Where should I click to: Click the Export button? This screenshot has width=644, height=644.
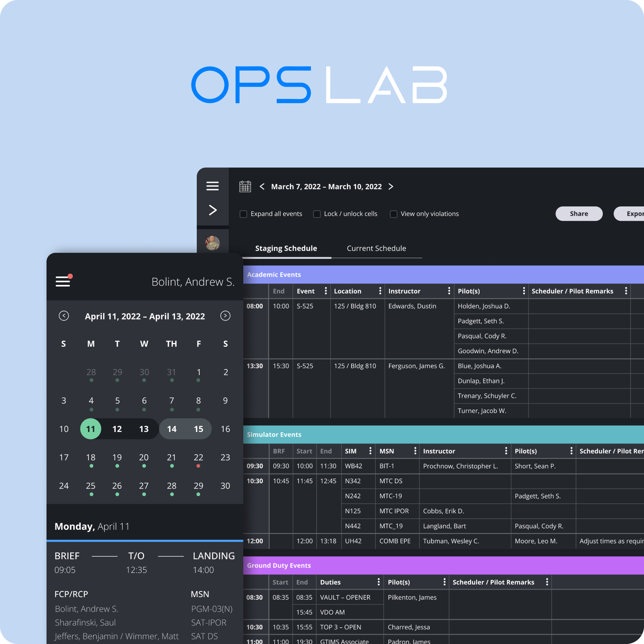(x=635, y=213)
